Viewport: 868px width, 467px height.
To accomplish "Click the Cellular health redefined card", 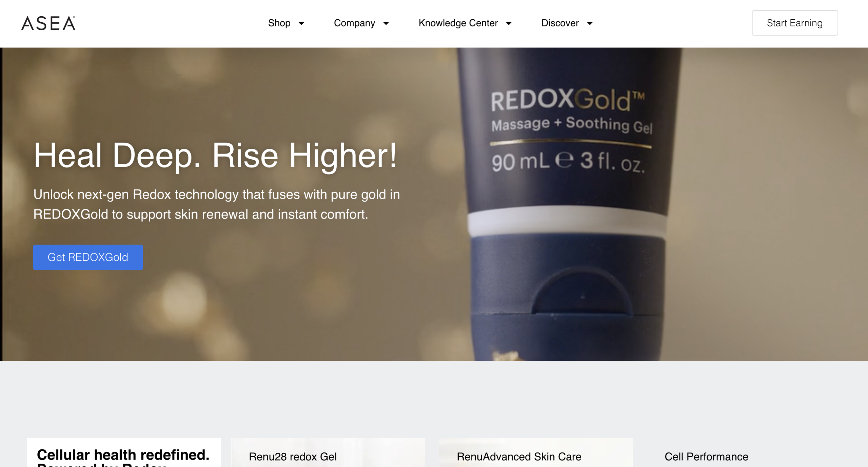I will pos(124,452).
